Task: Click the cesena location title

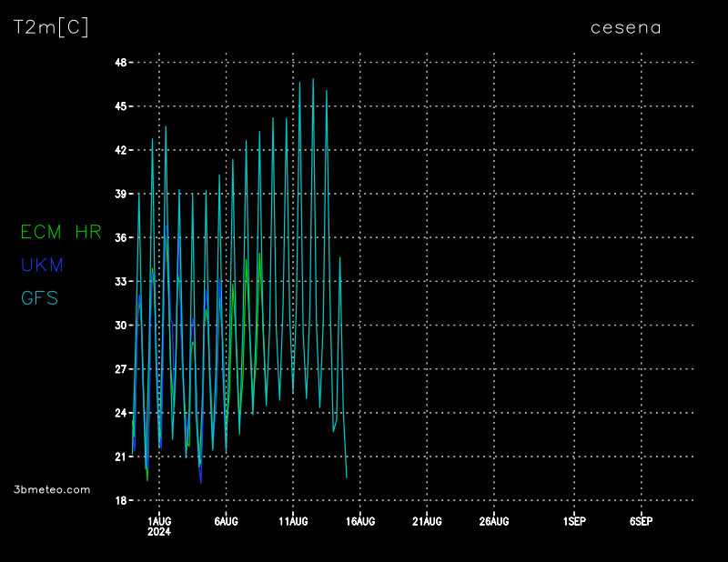Action: [626, 27]
